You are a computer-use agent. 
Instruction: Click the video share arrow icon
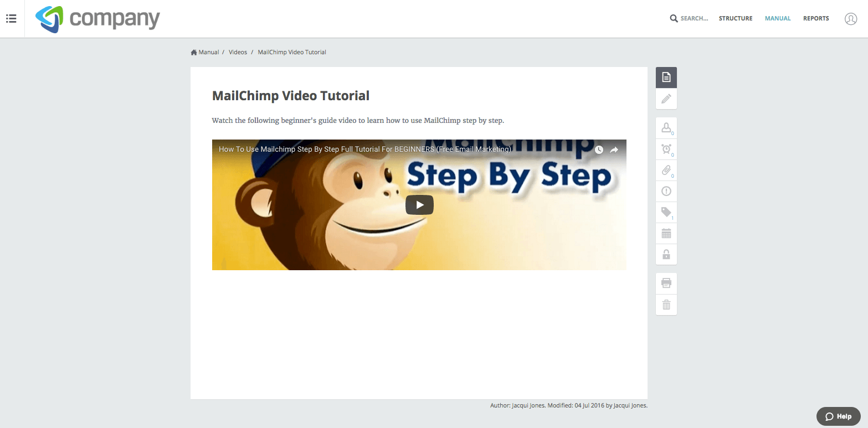[614, 149]
